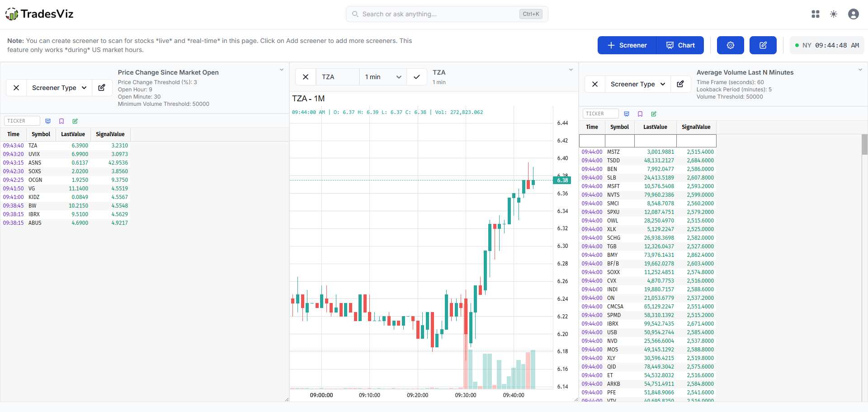Confirm TZA symbol with the checkmark
The image size is (868, 412).
[x=416, y=77]
